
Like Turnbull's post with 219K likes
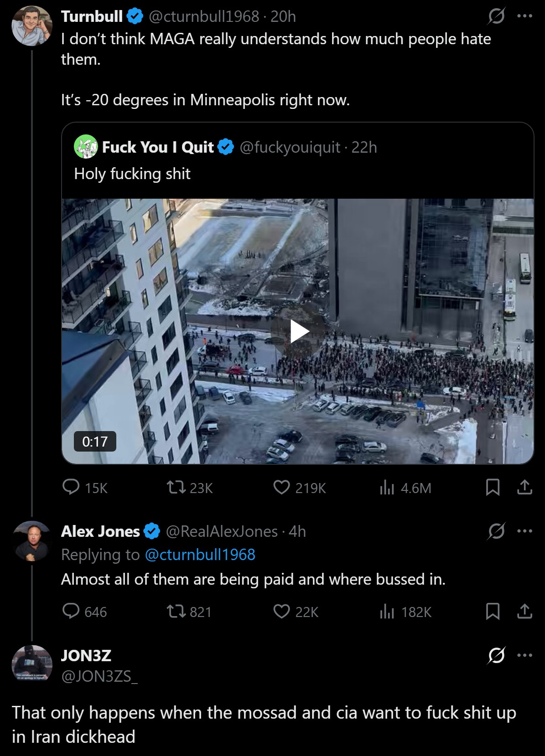coord(281,488)
